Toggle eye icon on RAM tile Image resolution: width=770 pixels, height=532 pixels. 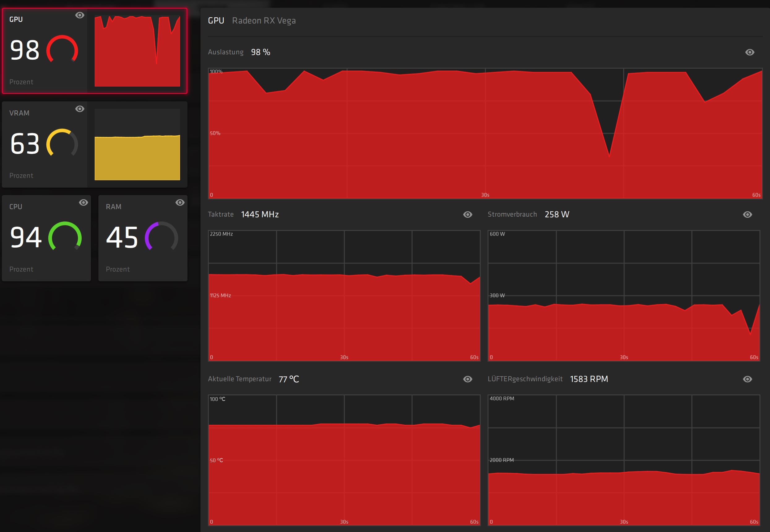[180, 203]
